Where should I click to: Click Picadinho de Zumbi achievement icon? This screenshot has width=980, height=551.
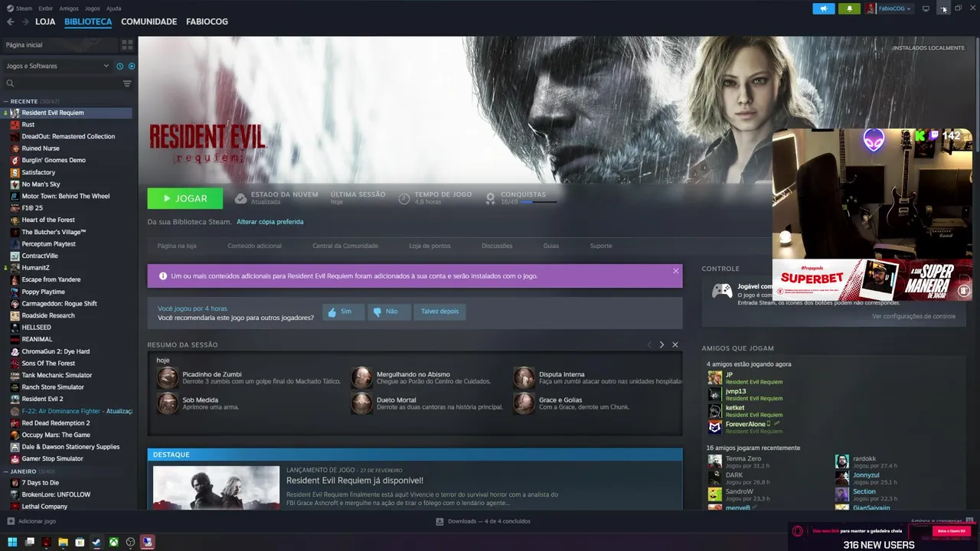tap(167, 377)
